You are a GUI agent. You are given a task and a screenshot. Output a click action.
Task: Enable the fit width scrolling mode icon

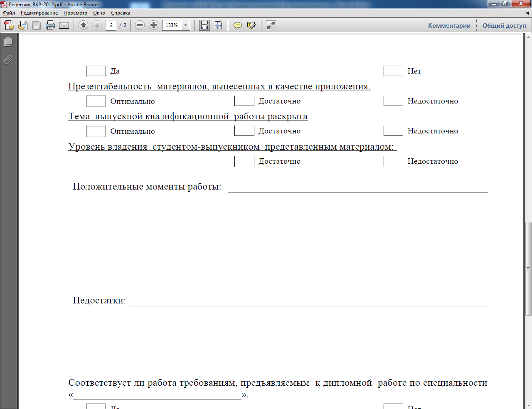(204, 25)
